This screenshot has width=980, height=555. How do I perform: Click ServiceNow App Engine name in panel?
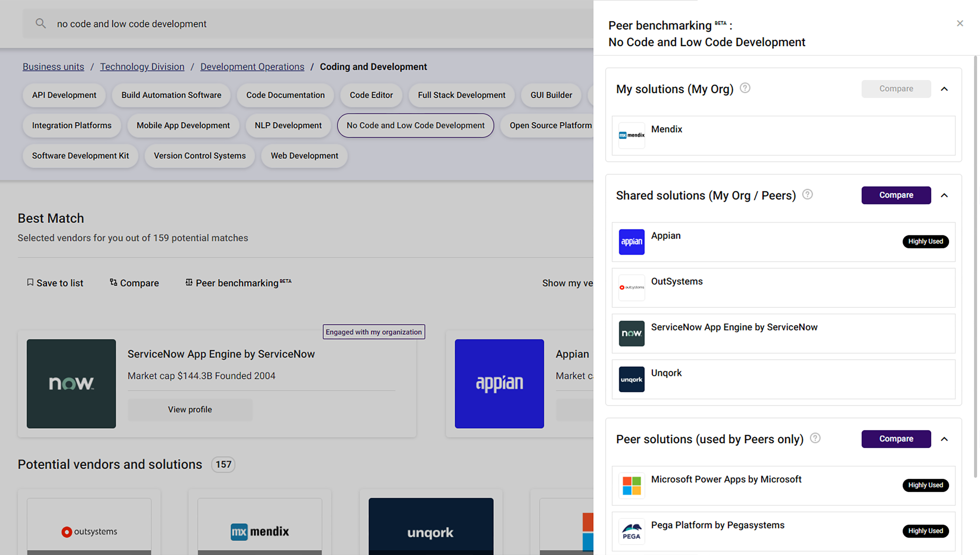734,327
